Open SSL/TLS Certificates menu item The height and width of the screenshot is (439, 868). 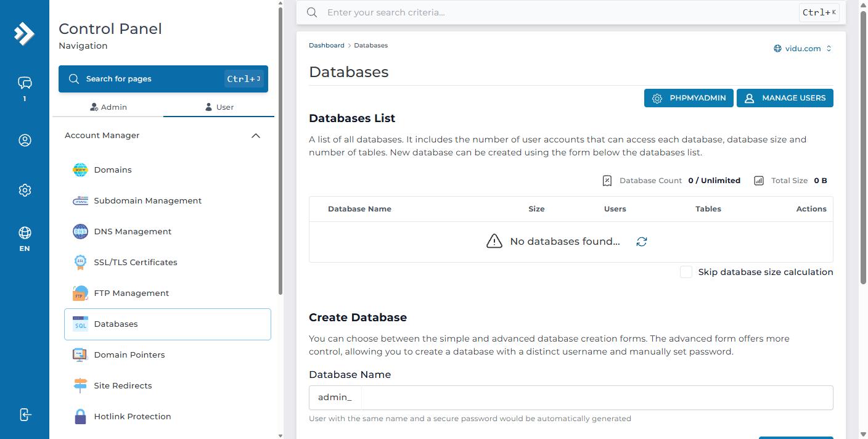[x=168, y=262]
